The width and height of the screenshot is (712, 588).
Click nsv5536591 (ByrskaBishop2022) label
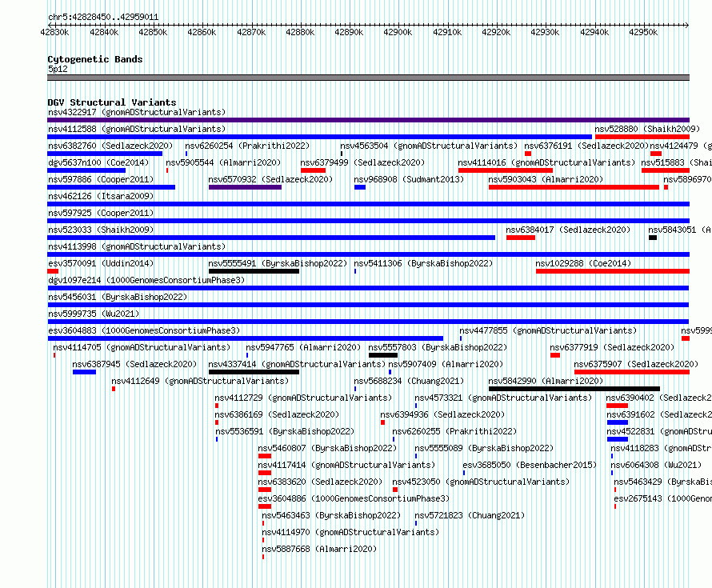tap(284, 431)
